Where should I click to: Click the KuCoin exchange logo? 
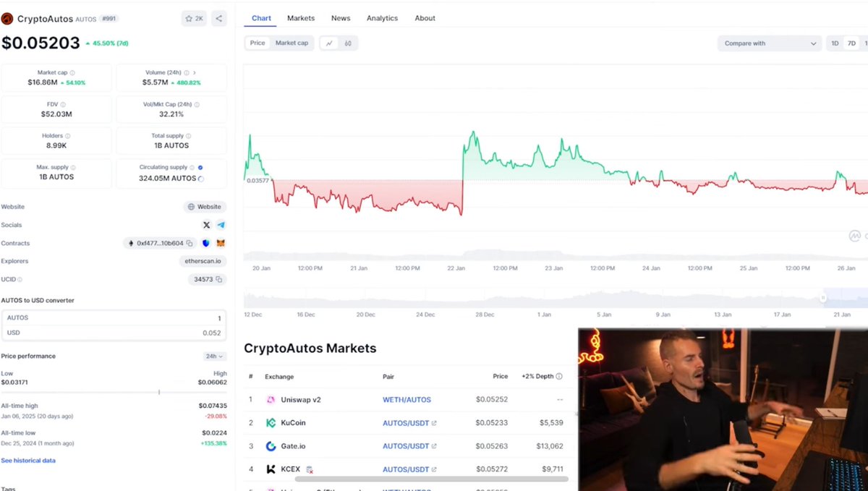pyautogui.click(x=271, y=423)
